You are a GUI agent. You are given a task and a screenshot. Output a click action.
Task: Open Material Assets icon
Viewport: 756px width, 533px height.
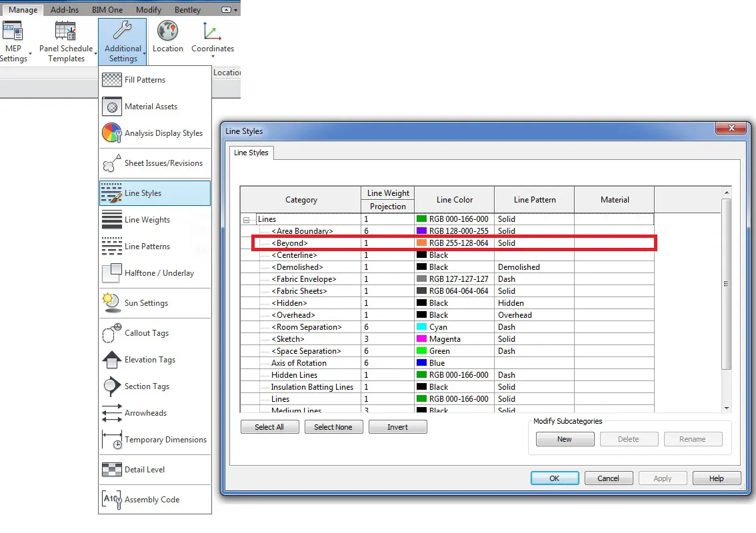pyautogui.click(x=112, y=107)
